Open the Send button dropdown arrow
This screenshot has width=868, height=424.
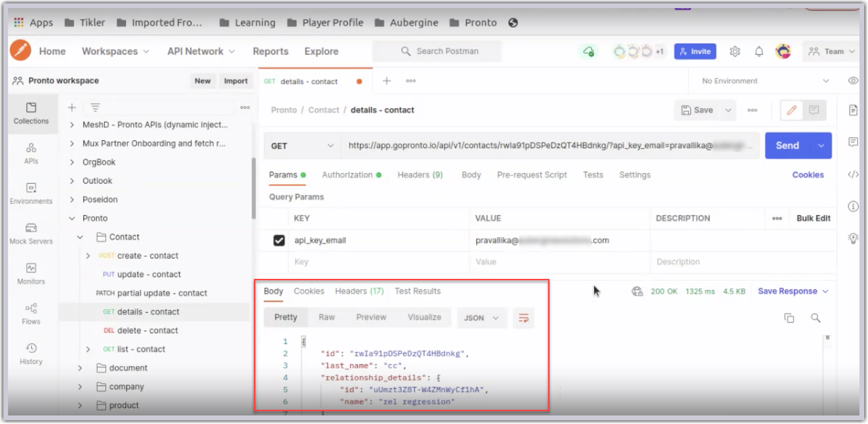click(x=821, y=146)
